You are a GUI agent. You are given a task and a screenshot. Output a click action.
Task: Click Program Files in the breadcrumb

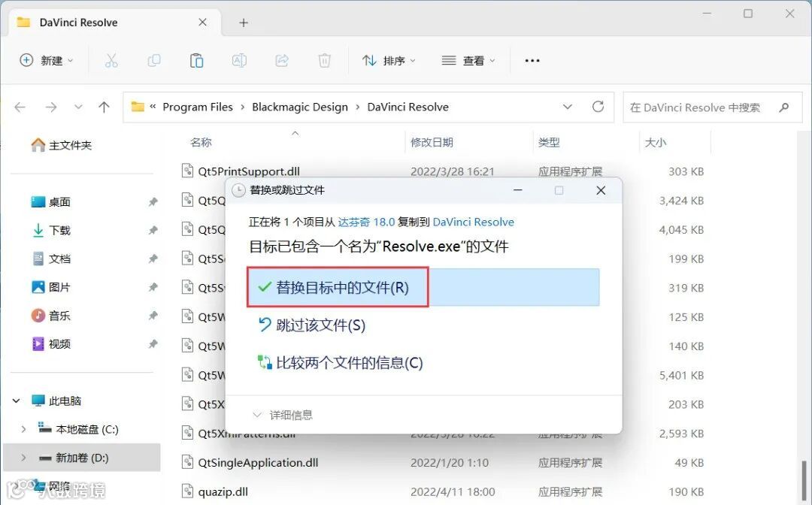[x=197, y=107]
